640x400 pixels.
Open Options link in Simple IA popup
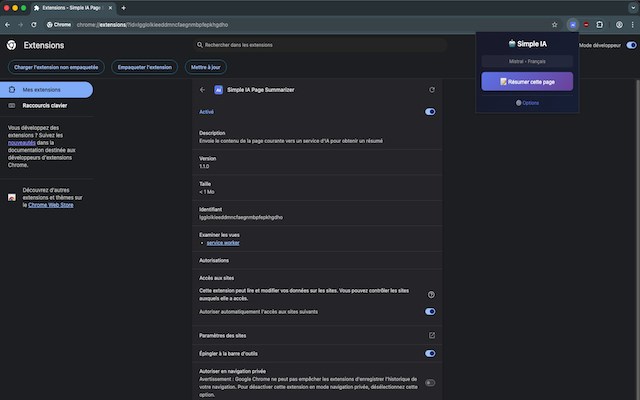point(527,103)
